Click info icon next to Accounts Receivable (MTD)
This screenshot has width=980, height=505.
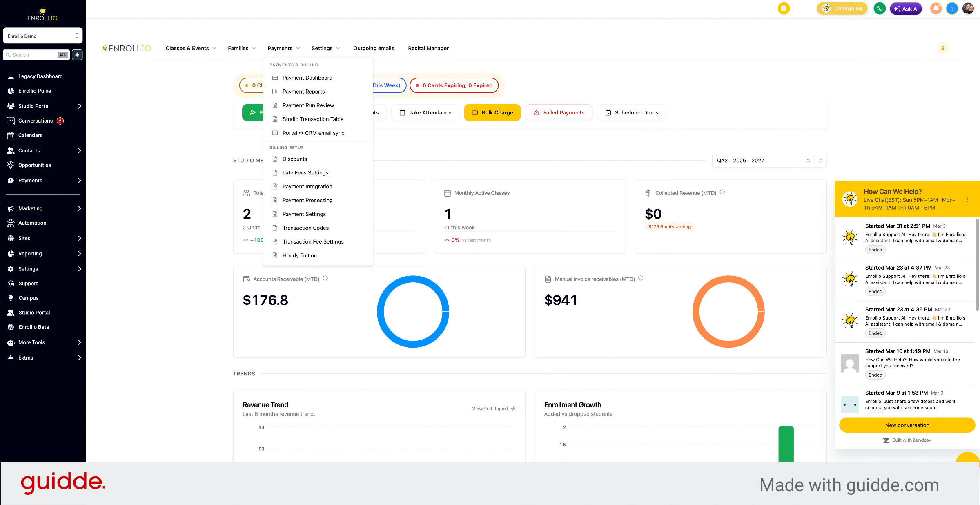325,278
